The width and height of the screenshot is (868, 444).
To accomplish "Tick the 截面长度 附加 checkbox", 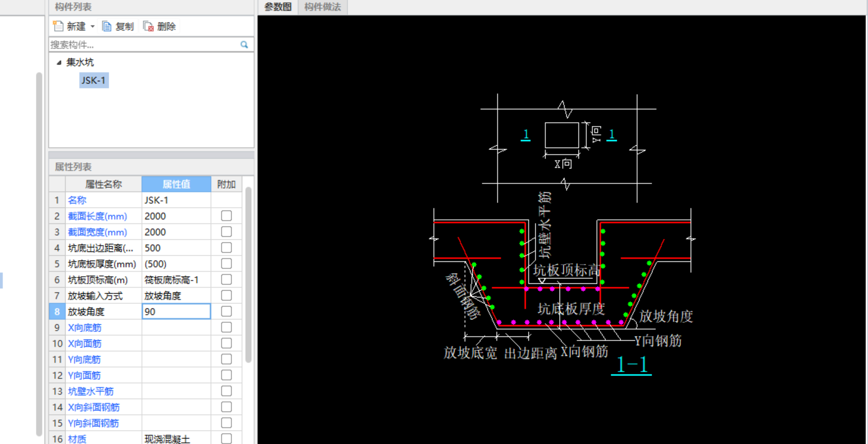I will click(226, 216).
